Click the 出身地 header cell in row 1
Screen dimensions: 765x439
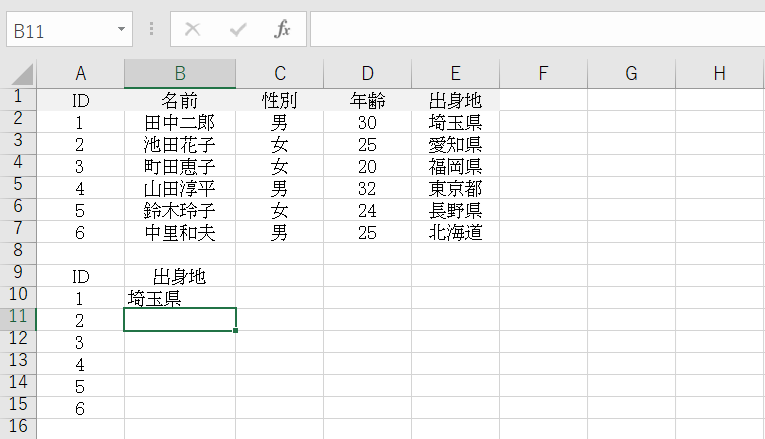tap(455, 100)
